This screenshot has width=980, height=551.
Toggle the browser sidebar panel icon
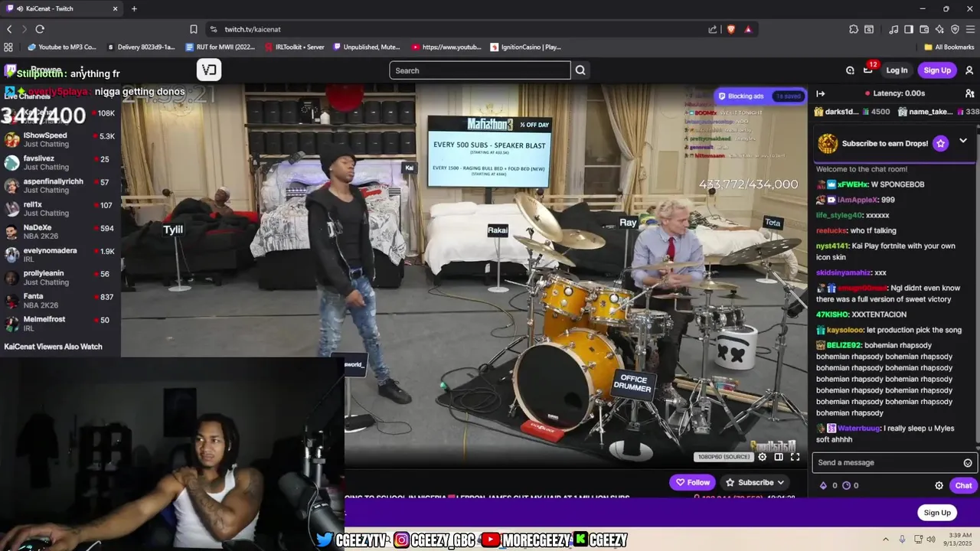pos(909,29)
